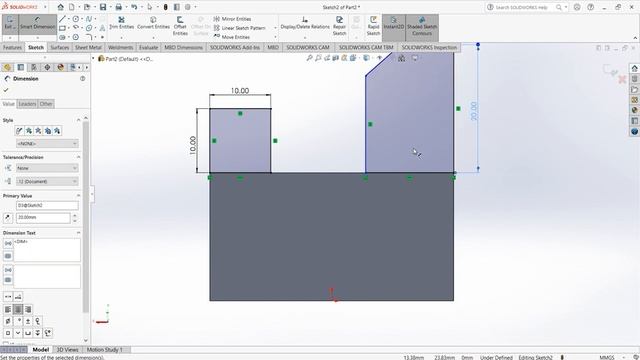Click the 20.00 vertical dimension in sketch

(x=473, y=111)
